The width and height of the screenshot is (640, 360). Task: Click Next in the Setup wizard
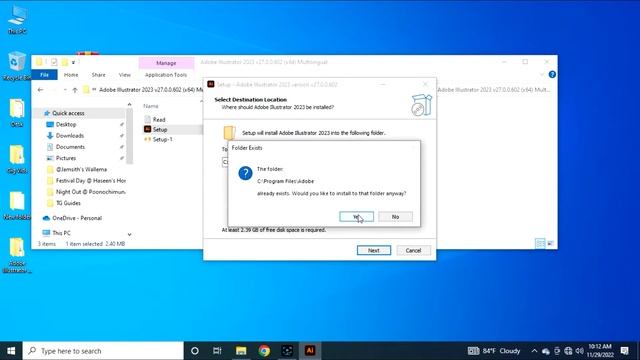point(373,250)
